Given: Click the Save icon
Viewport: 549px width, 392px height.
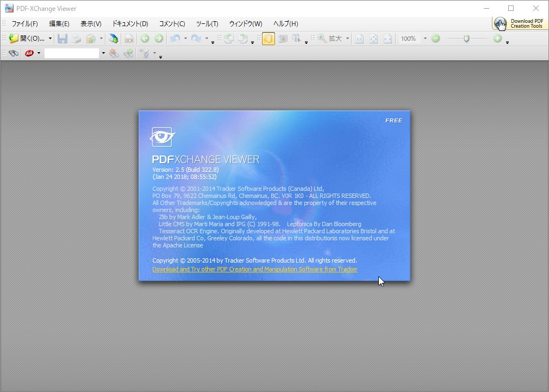Looking at the screenshot, I should pyautogui.click(x=63, y=38).
